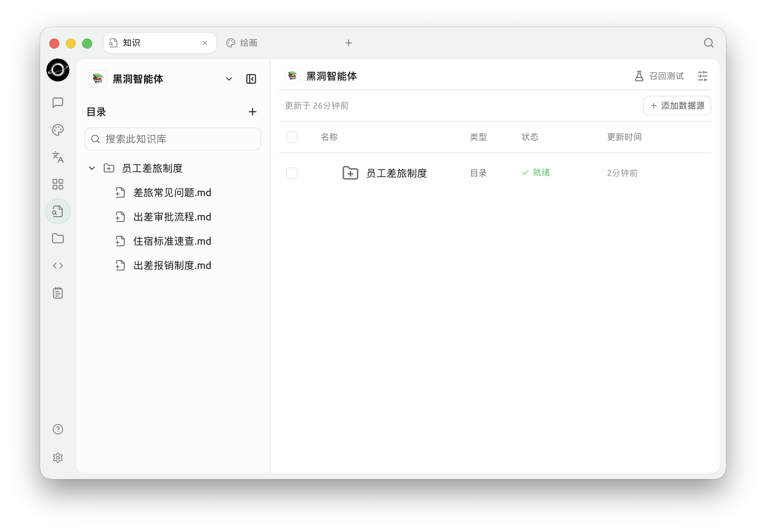Click the 目录 type cell in table
Image resolution: width=766 pixels, height=532 pixels.
[478, 173]
